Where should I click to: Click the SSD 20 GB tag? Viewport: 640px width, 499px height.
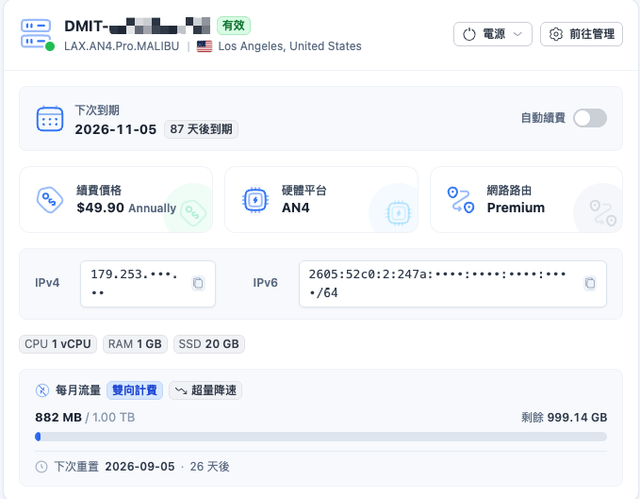[209, 344]
